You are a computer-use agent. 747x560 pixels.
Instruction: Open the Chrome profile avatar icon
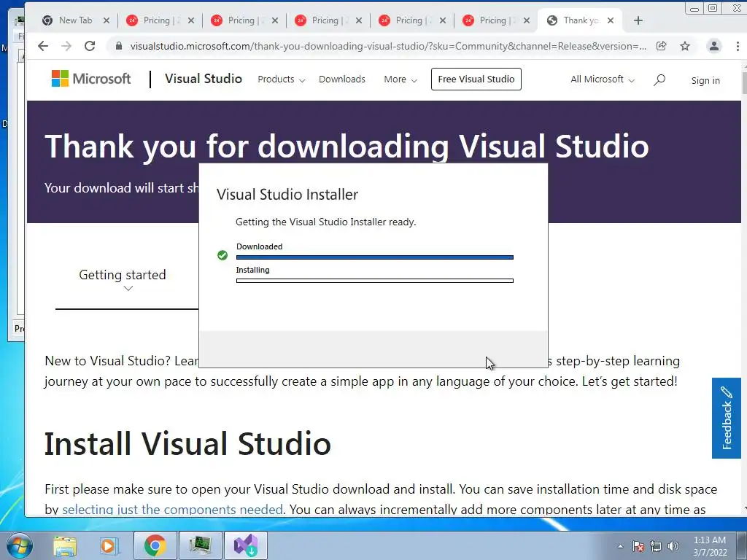(x=713, y=46)
